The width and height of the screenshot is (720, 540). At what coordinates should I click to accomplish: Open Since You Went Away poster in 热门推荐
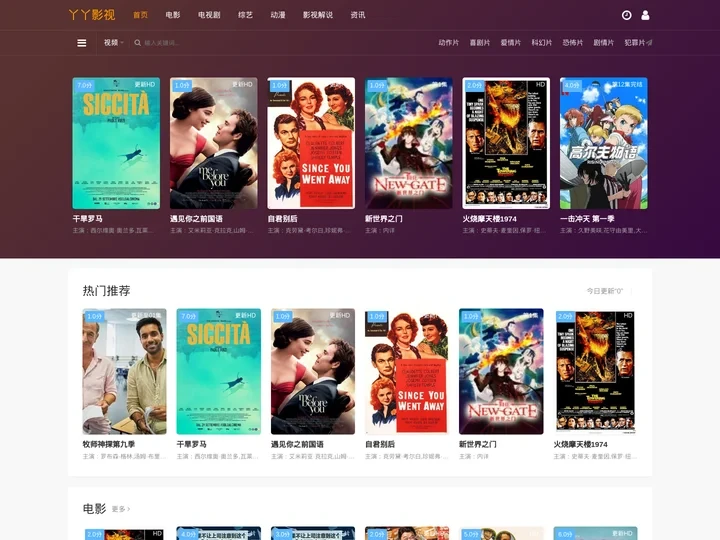407,371
